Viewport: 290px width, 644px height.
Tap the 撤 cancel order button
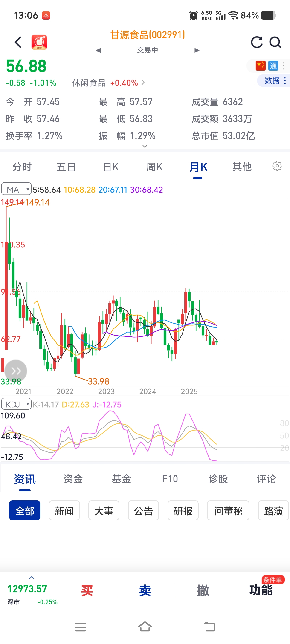click(203, 590)
